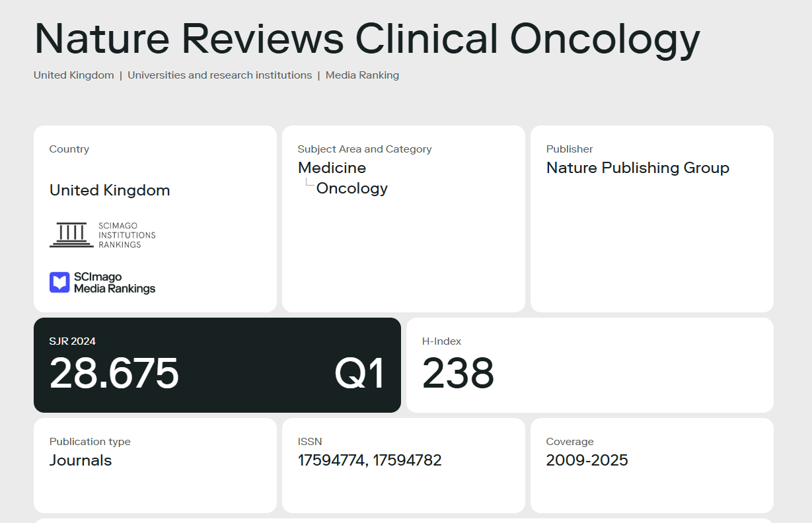
Task: Click the Scimago Institutions Rankings building icon
Action: 71,235
